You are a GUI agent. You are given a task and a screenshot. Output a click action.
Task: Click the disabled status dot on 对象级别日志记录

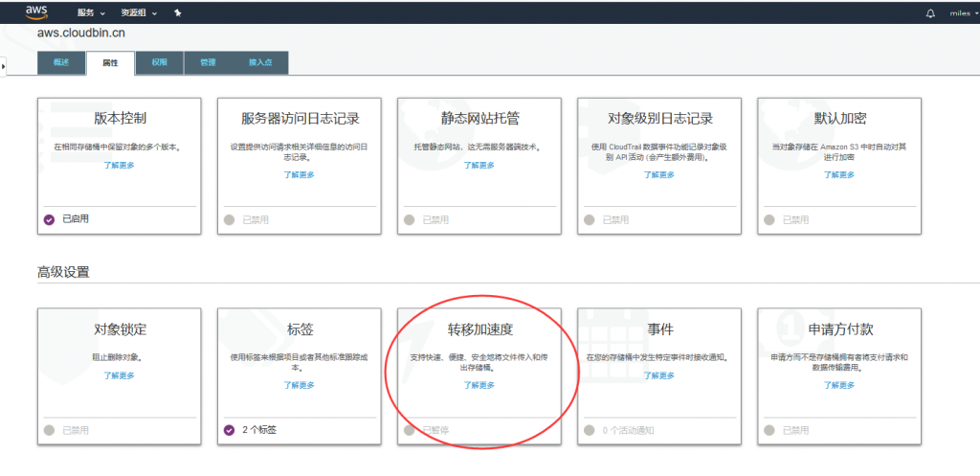pyautogui.click(x=590, y=219)
